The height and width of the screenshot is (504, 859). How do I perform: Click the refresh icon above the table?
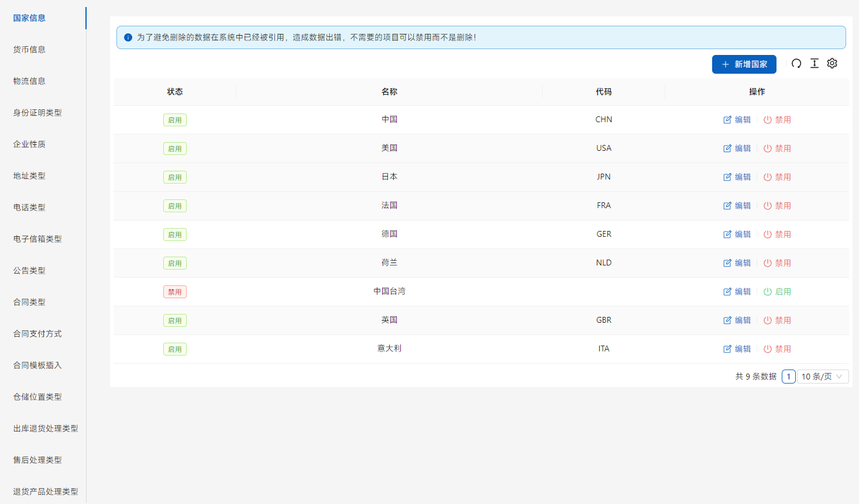point(796,64)
